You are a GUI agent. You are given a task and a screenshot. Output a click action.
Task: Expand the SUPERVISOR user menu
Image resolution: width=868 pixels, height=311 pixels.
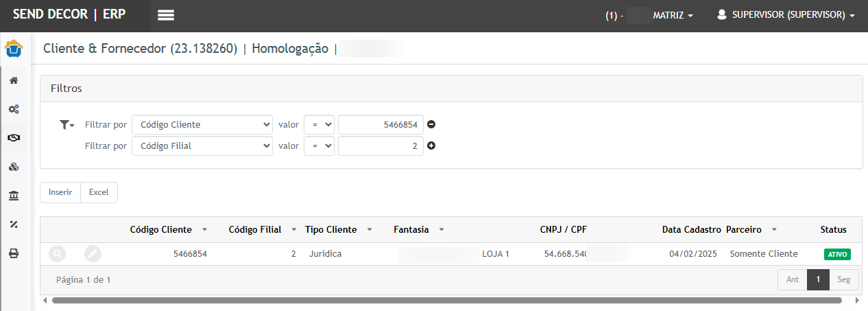point(793,15)
